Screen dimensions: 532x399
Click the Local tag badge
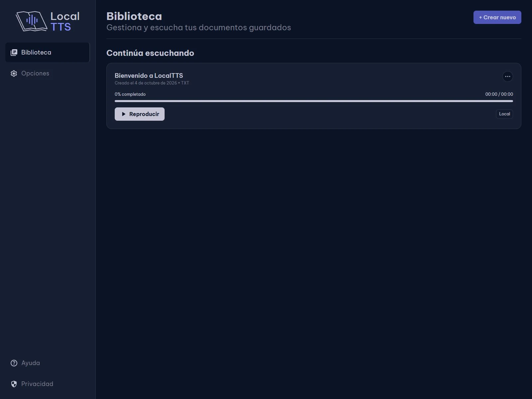pyautogui.click(x=504, y=114)
